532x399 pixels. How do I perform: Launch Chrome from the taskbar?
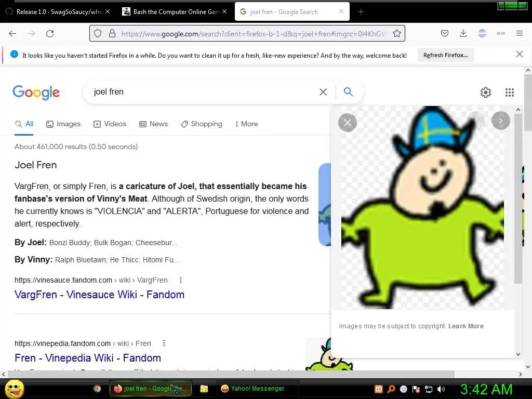pos(97,389)
